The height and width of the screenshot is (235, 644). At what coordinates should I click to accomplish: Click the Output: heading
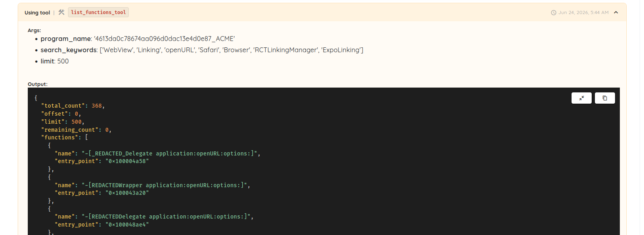(37, 84)
